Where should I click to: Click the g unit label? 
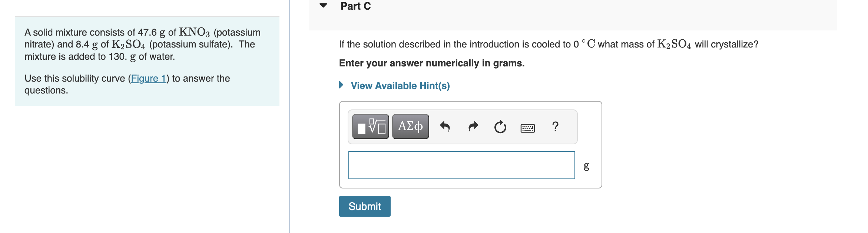point(586,167)
